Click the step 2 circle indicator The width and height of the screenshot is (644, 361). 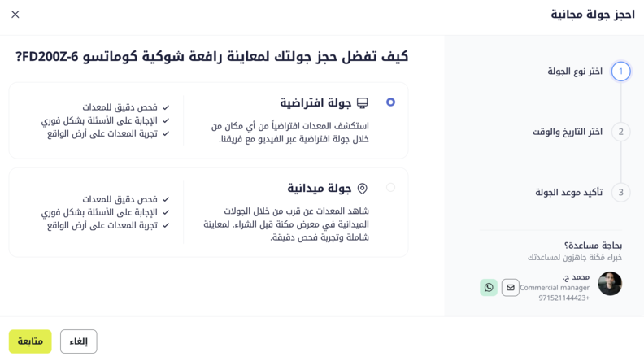tap(620, 132)
